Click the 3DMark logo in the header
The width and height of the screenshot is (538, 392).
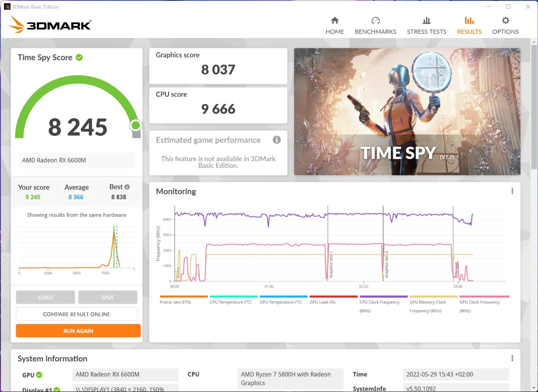(50, 25)
